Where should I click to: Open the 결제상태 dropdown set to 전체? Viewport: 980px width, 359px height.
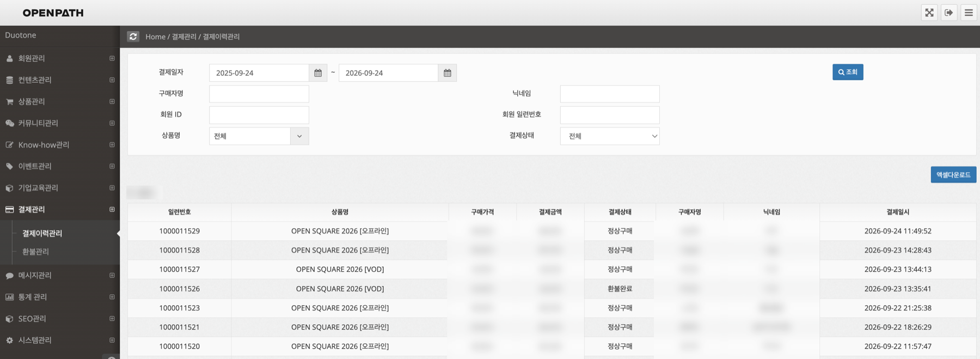pyautogui.click(x=610, y=136)
